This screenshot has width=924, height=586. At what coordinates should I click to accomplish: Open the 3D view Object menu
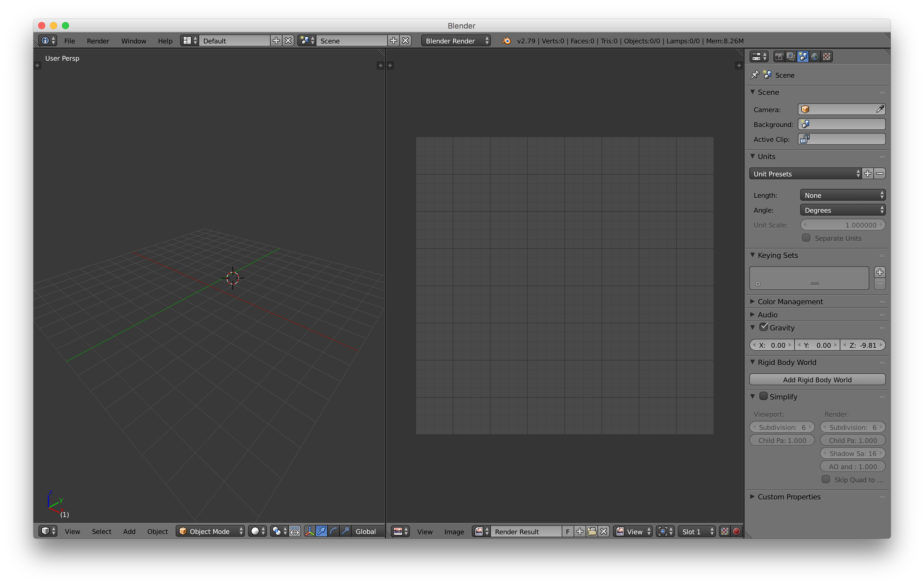point(157,531)
